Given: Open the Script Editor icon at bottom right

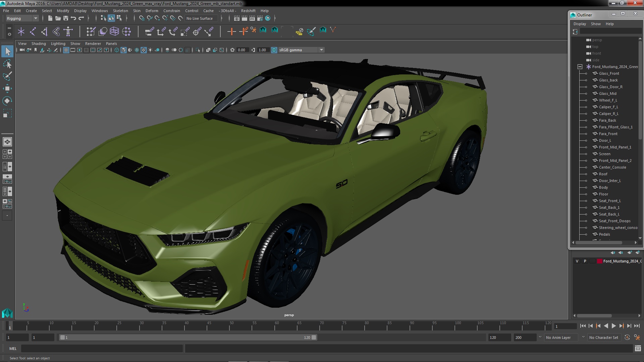Looking at the screenshot, I should pyautogui.click(x=638, y=349).
